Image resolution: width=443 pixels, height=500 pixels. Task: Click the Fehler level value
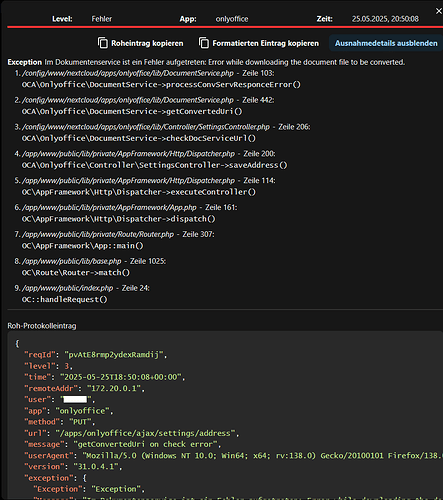pyautogui.click(x=102, y=19)
